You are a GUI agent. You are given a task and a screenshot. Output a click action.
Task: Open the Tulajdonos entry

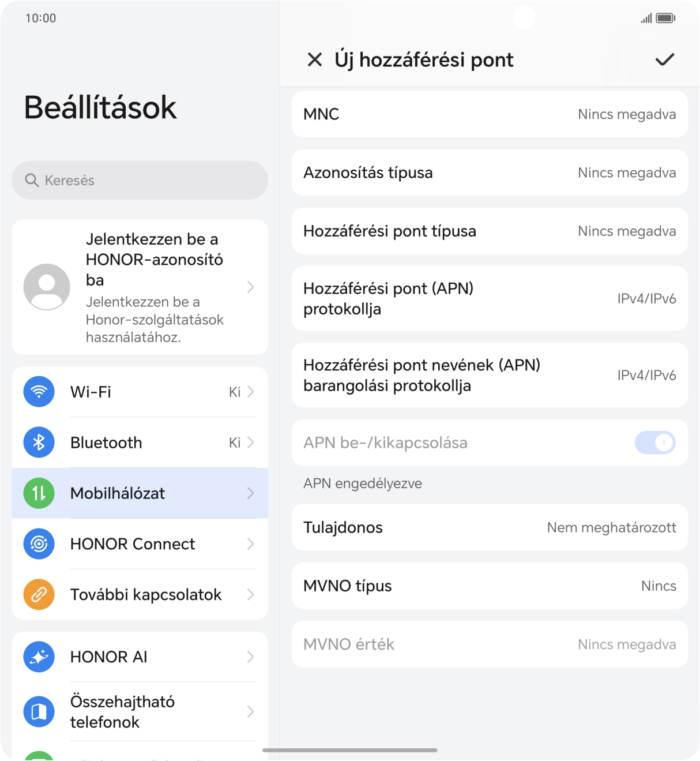490,528
